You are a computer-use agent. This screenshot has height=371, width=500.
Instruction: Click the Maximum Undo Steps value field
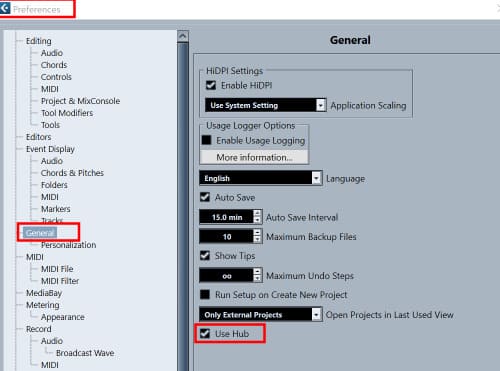point(226,276)
